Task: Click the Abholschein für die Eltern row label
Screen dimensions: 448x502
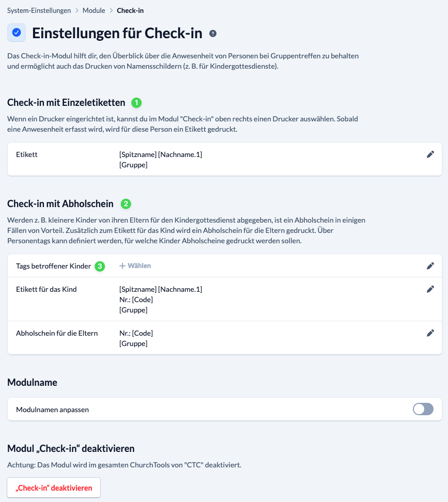Action: [x=57, y=333]
